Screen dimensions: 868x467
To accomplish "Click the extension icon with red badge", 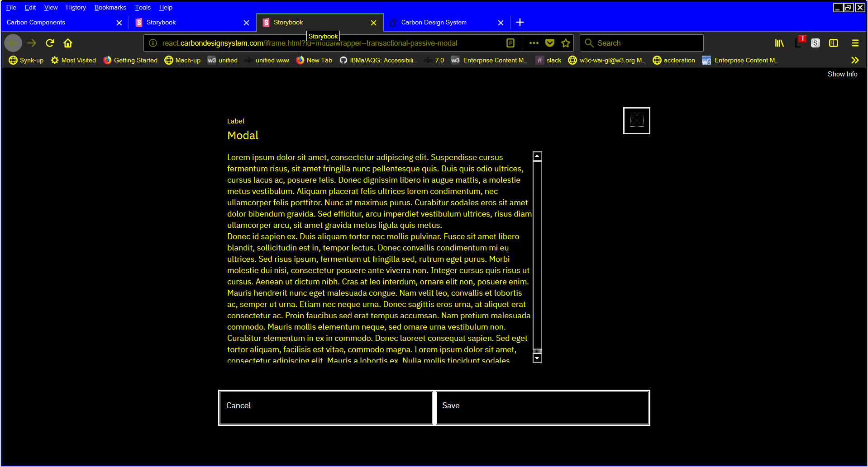I will pyautogui.click(x=799, y=42).
